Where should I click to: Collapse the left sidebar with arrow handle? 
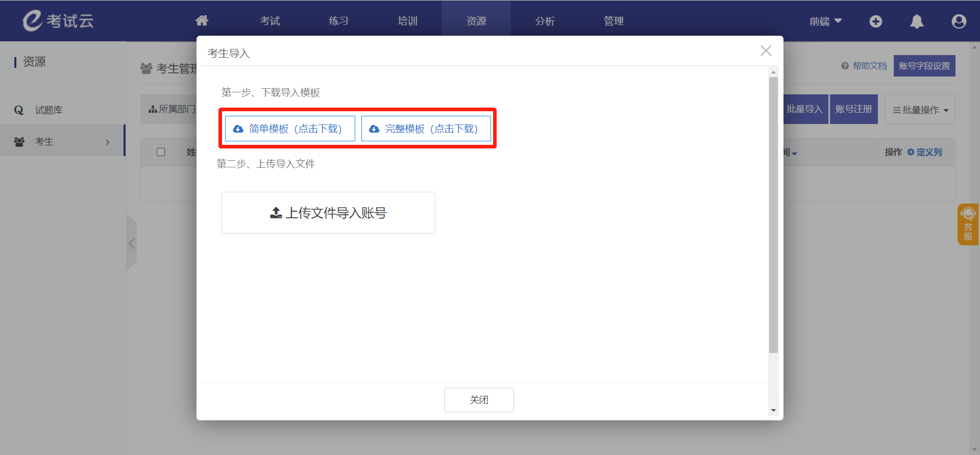coord(132,243)
